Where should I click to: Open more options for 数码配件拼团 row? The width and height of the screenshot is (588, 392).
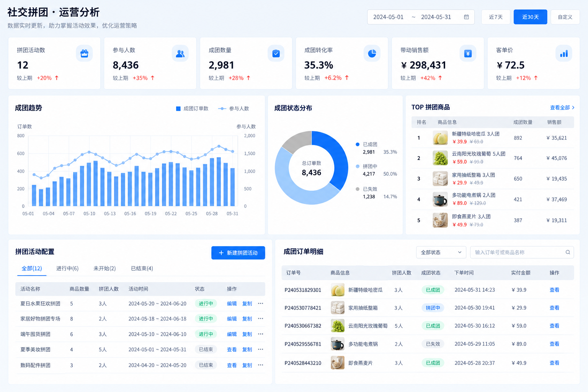[x=261, y=365]
